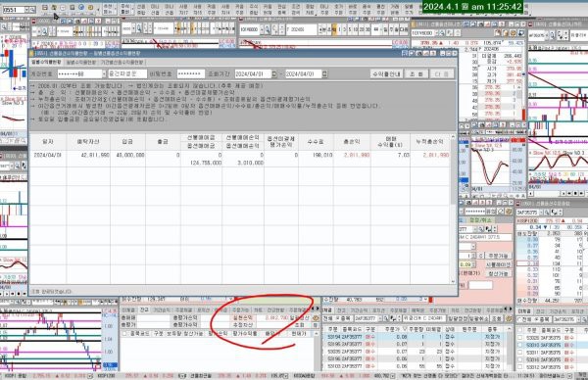588x380 pixels.
Task: Click the password input field
Action: (x=191, y=74)
